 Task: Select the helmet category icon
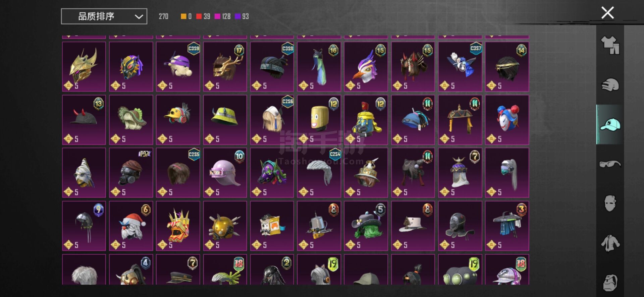pos(610,85)
